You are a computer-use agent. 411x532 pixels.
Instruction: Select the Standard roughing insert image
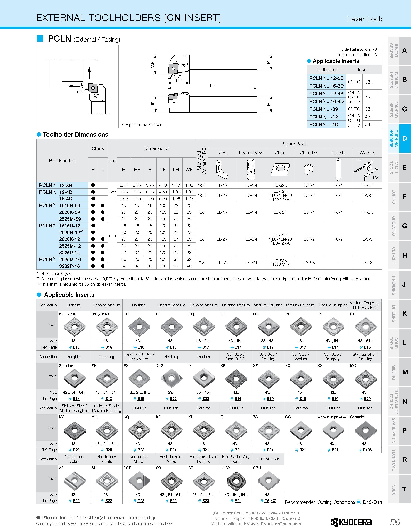pos(74,378)
